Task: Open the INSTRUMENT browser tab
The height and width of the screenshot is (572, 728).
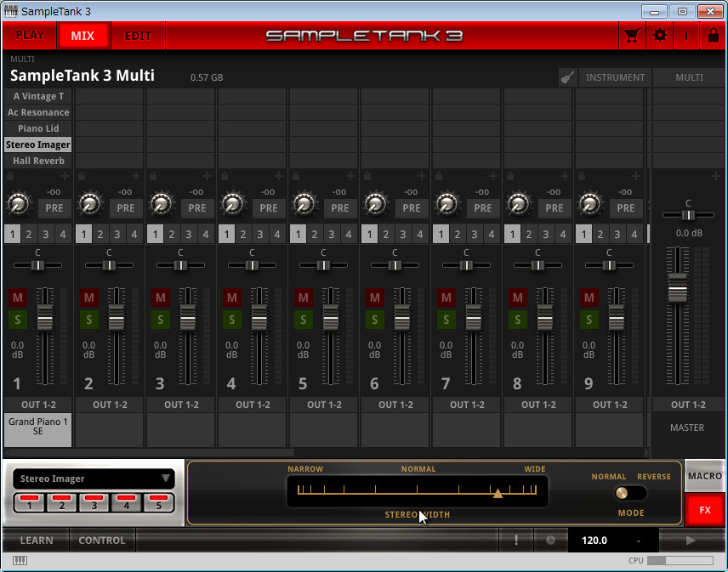Action: click(615, 77)
